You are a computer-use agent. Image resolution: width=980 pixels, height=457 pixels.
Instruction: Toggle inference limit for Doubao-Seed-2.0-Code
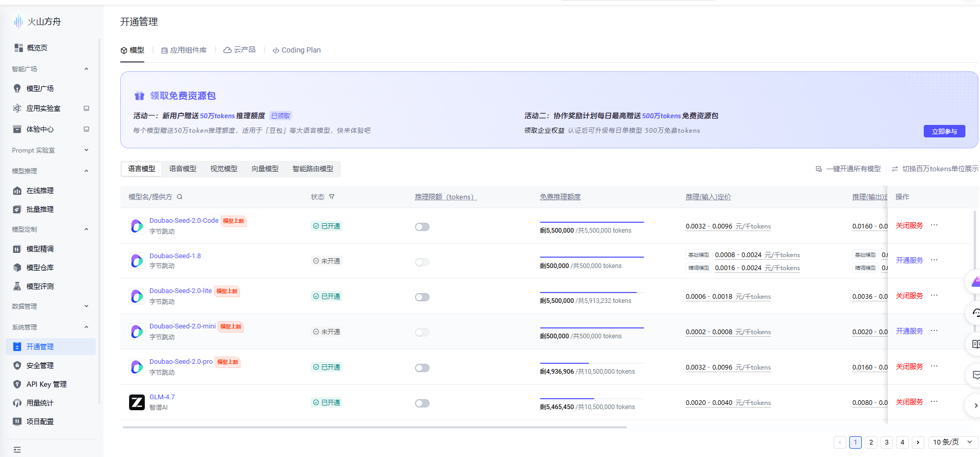[422, 227]
